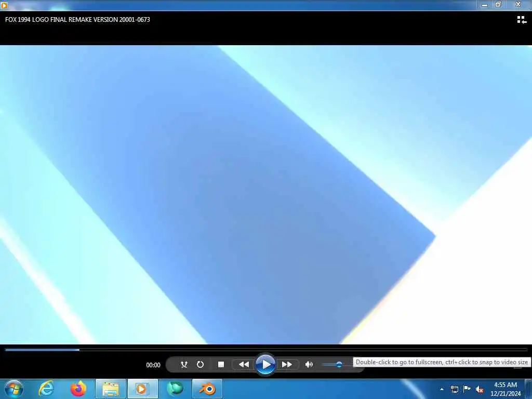Click the seek bar to jump in the video
Image resolution: width=532 pixels, height=399 pixels.
tap(266, 350)
